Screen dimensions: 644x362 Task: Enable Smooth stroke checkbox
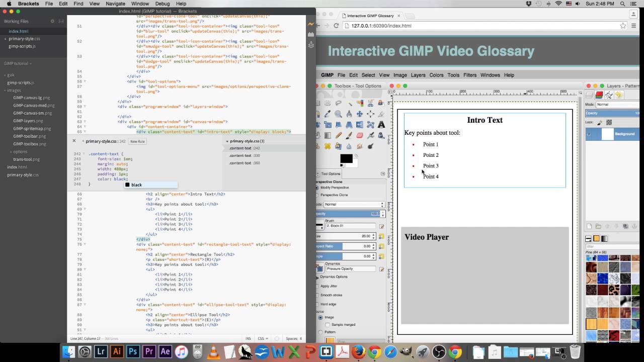[x=317, y=295]
